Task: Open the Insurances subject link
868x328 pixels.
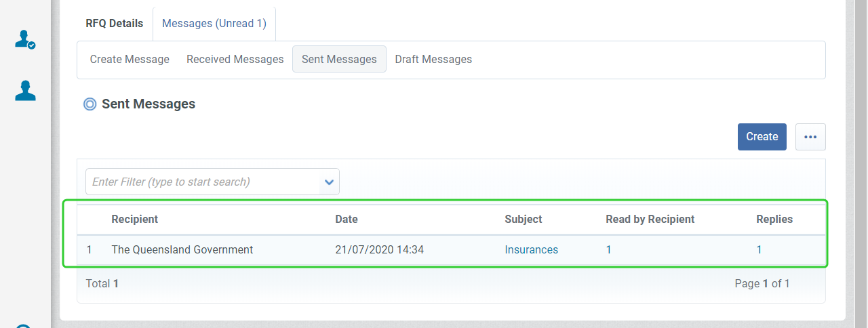Action: pos(531,250)
